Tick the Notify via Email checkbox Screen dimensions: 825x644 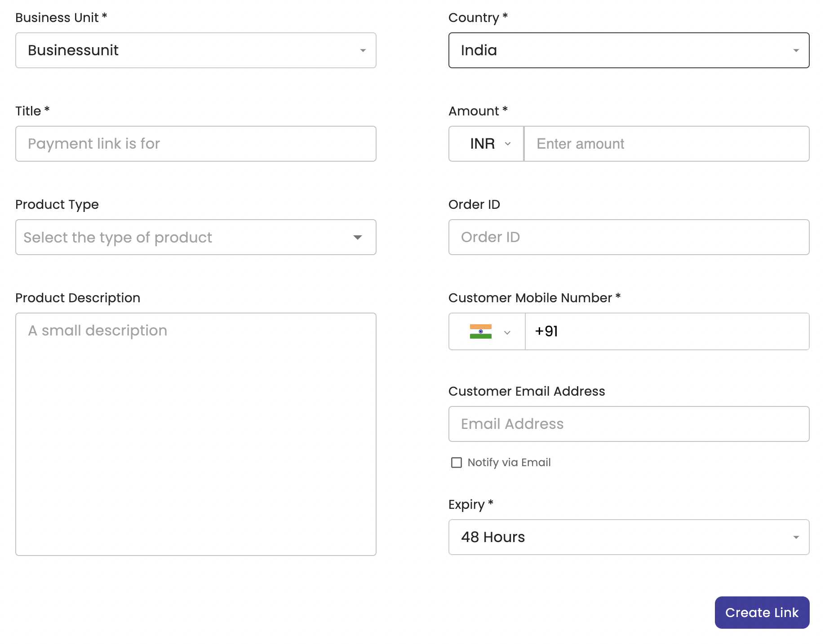pos(457,463)
